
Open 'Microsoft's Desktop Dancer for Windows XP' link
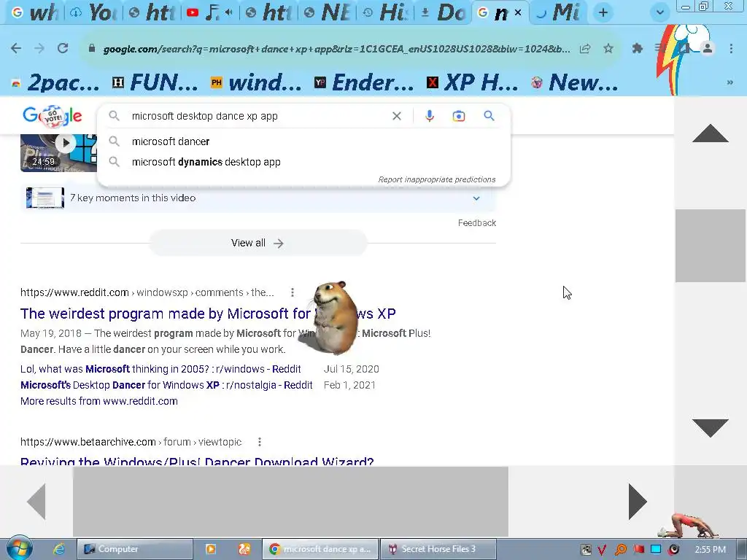(x=166, y=385)
